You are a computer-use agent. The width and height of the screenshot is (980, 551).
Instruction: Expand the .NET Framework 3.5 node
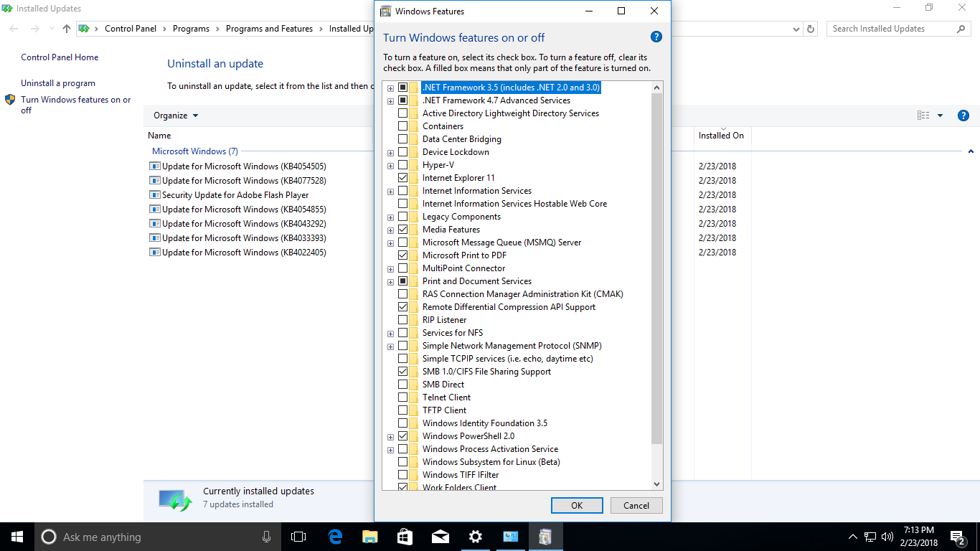pyautogui.click(x=390, y=88)
